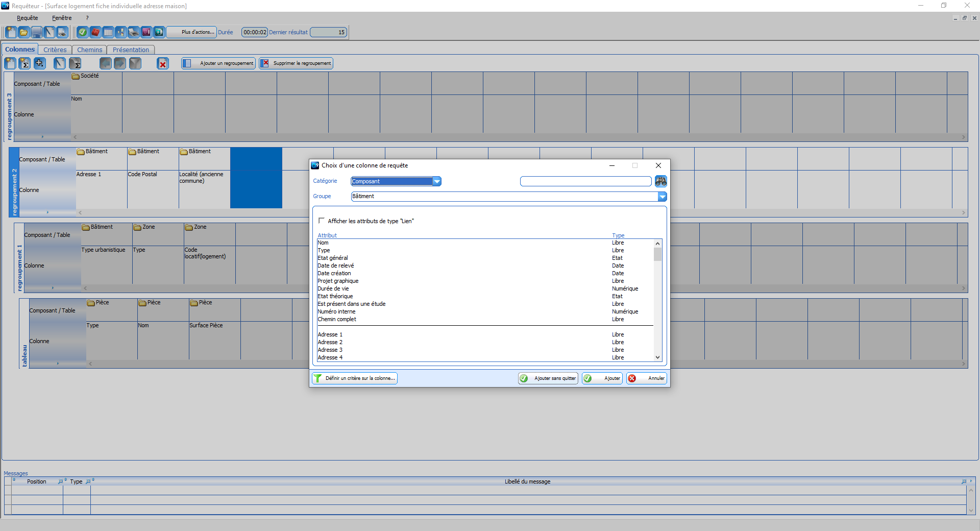Image resolution: width=980 pixels, height=531 pixels.
Task: Click the table grid icon in toolbar
Action: pos(108,32)
